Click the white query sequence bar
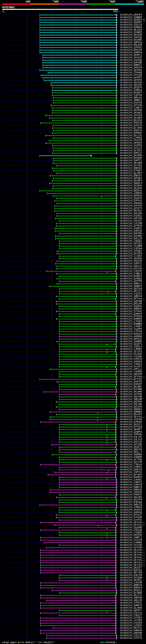Viewport: 146px width, 644px height. (x=60, y=10)
